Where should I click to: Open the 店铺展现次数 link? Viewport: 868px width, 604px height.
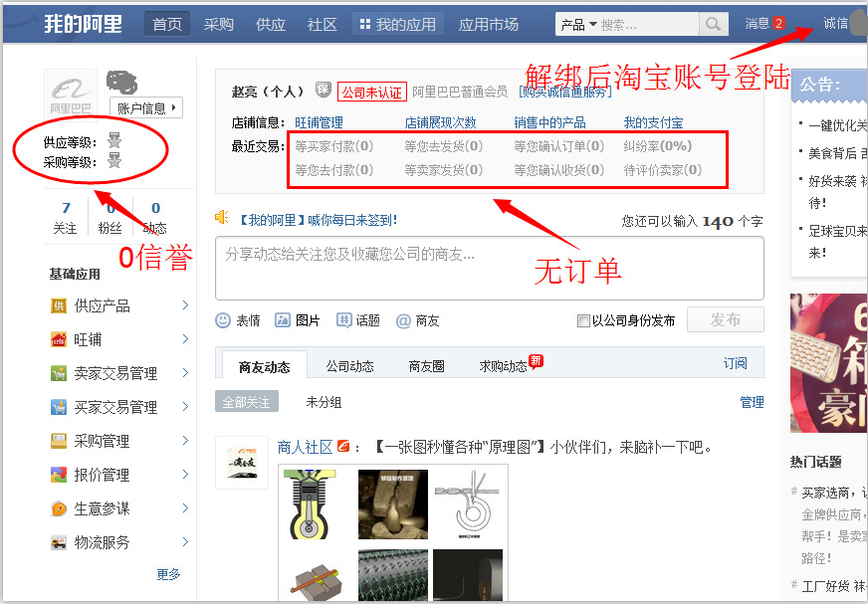440,122
